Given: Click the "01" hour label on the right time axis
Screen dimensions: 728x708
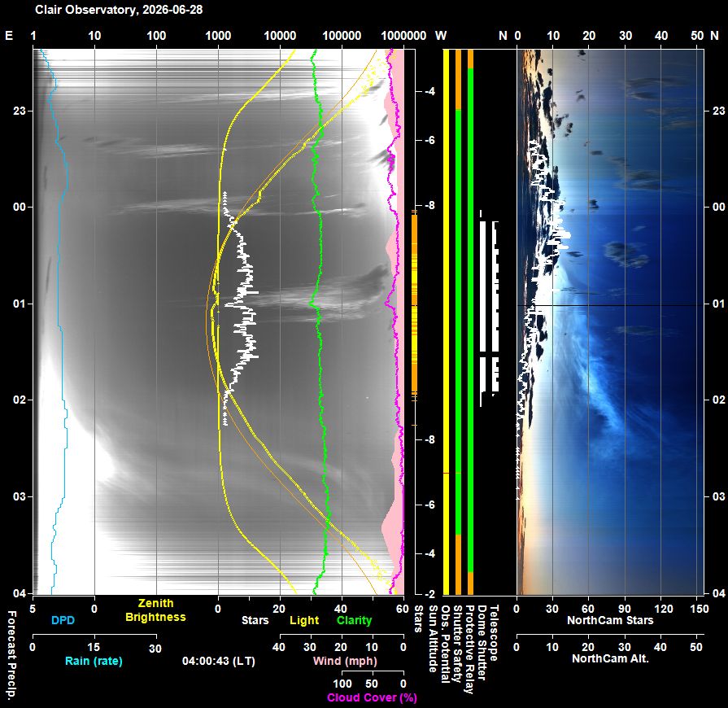Looking at the screenshot, I should click(x=719, y=304).
